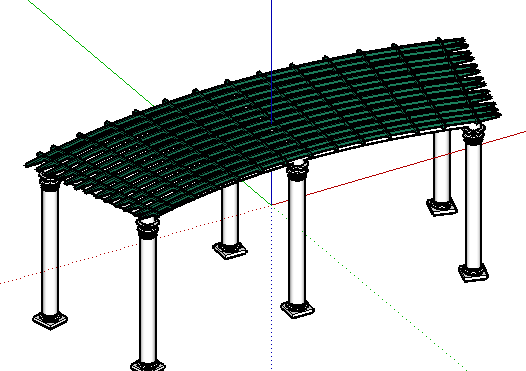The width and height of the screenshot is (526, 371).
Task: Click the rightmost column's shaft
Action: [473, 205]
